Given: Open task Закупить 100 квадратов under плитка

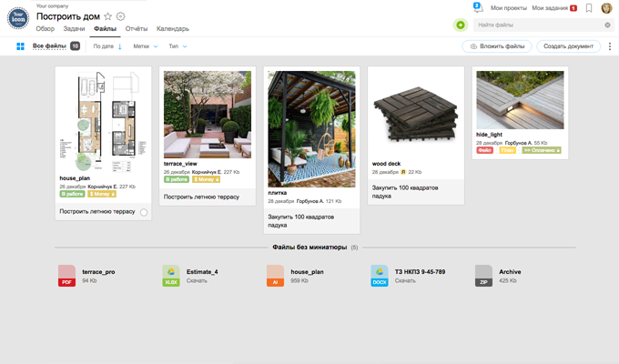Looking at the screenshot, I should click(x=300, y=221).
